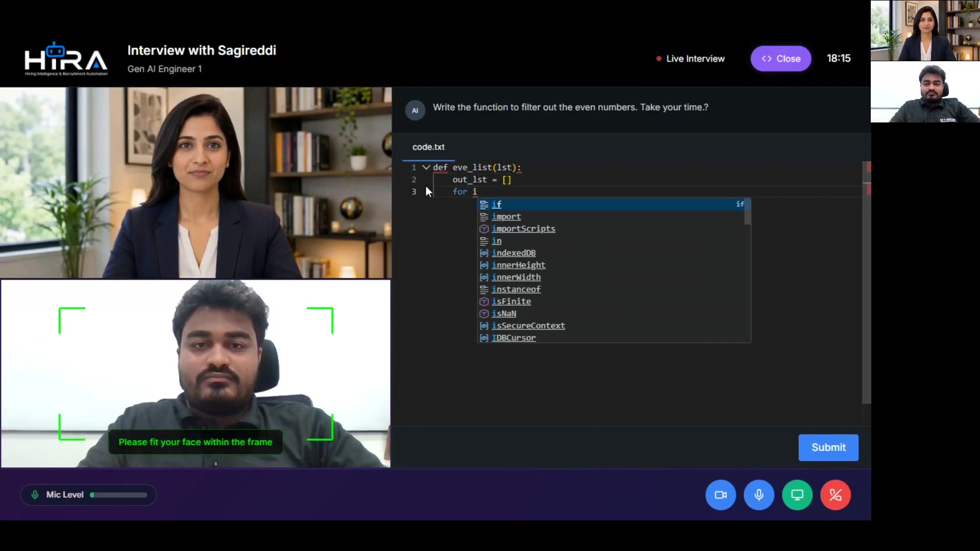Toggle the camera video button
Image resolution: width=980 pixels, height=551 pixels.
(x=720, y=495)
